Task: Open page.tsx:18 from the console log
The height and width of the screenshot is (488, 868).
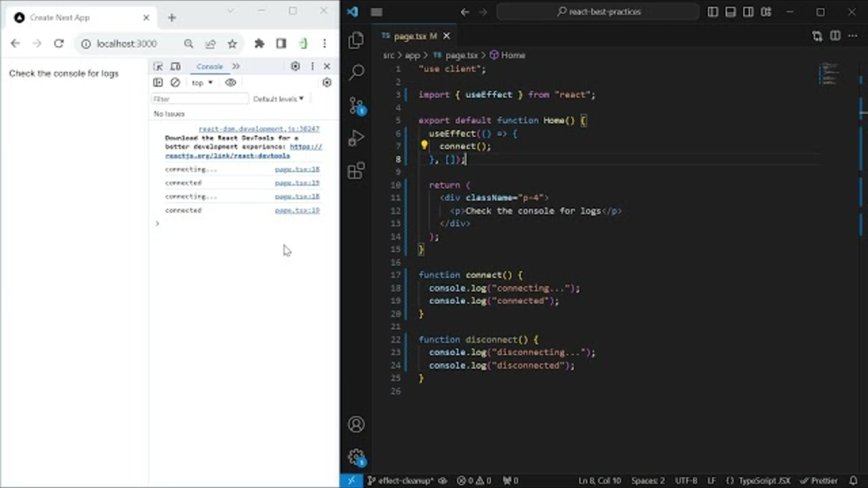Action: pos(296,169)
